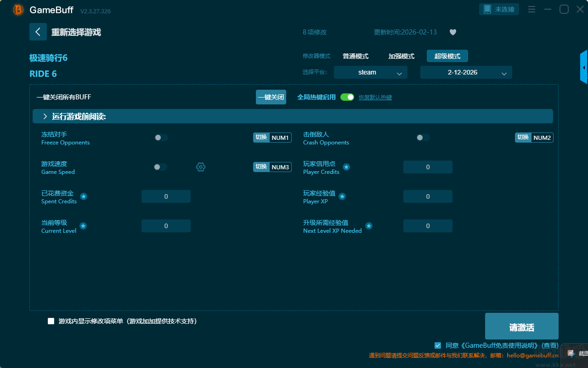
Task: Toggle the Crash Opponents switch
Action: click(423, 138)
